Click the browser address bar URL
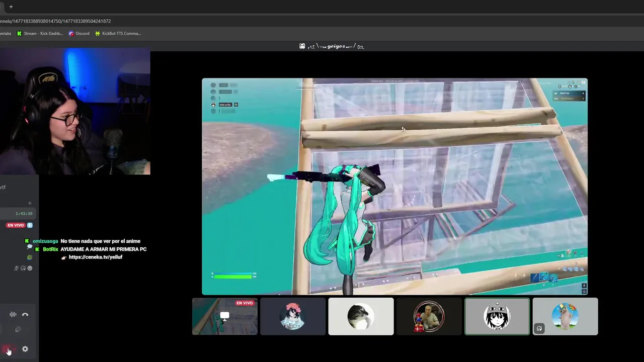This screenshot has height=362, width=644. 55,21
